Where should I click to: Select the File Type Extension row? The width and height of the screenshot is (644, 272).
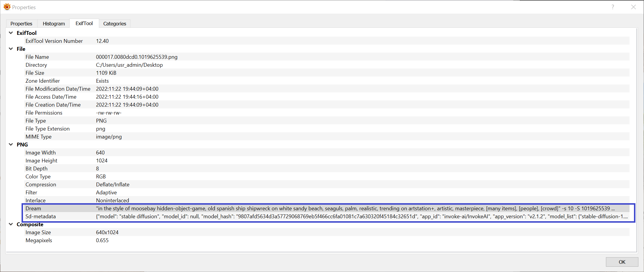tap(326, 128)
